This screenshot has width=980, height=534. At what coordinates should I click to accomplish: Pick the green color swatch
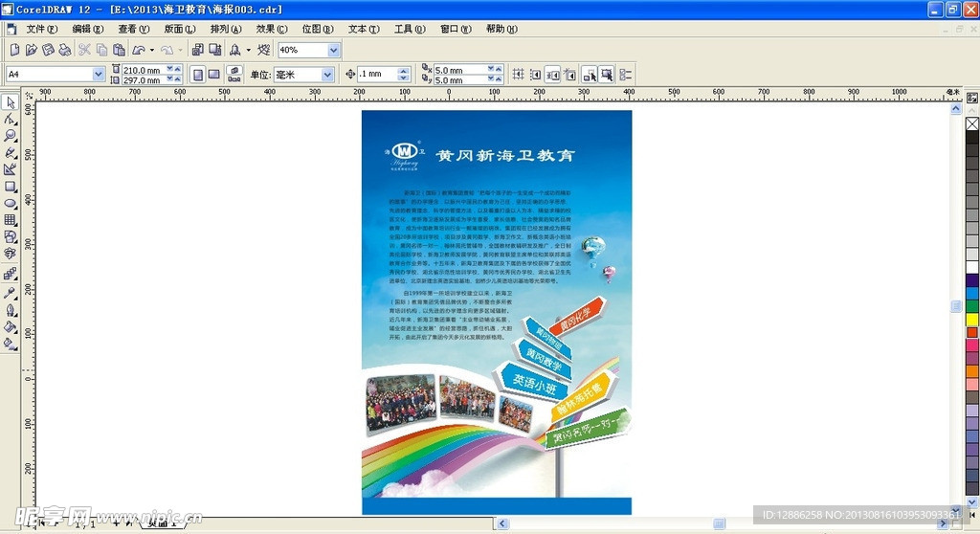point(972,306)
